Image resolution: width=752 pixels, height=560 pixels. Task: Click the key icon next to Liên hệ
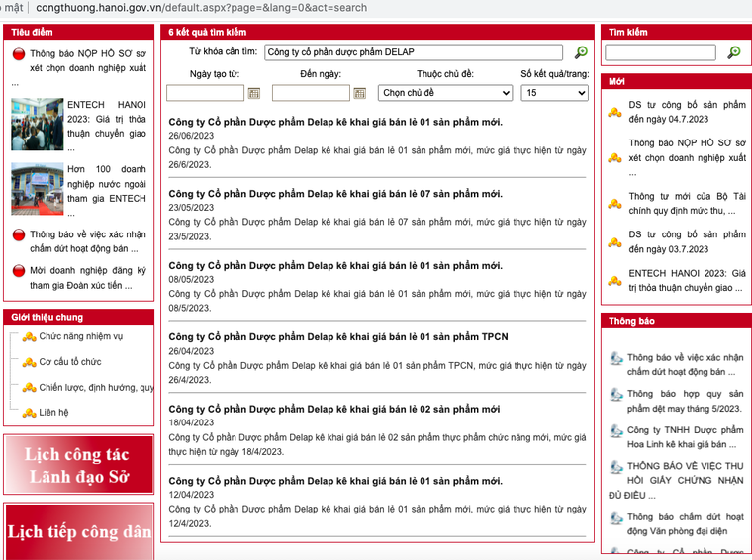pyautogui.click(x=29, y=413)
